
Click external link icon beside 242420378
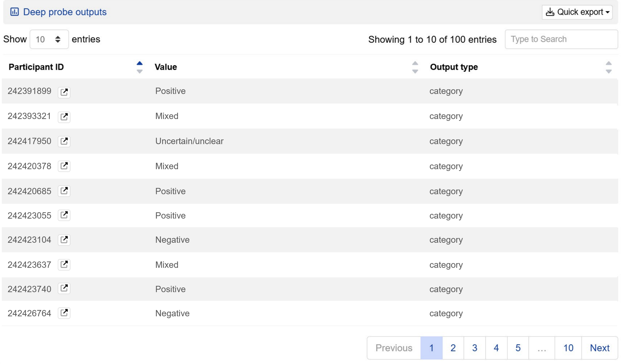point(64,166)
